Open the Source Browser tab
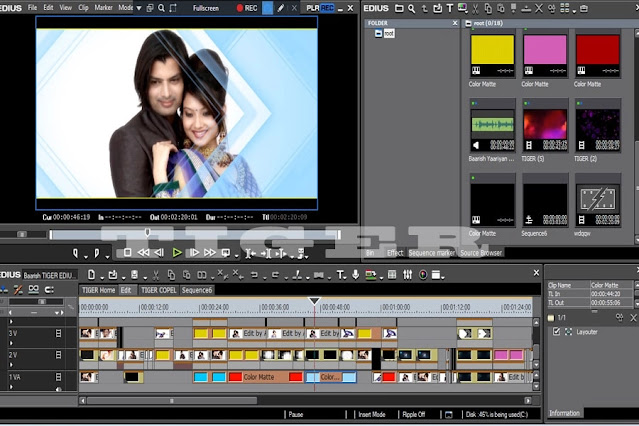639x426 pixels. [x=481, y=253]
